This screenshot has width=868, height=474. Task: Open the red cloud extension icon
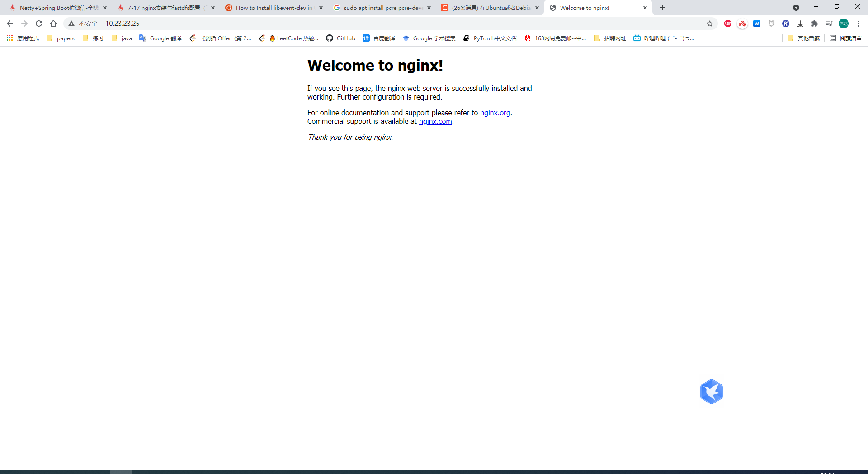[x=742, y=24]
